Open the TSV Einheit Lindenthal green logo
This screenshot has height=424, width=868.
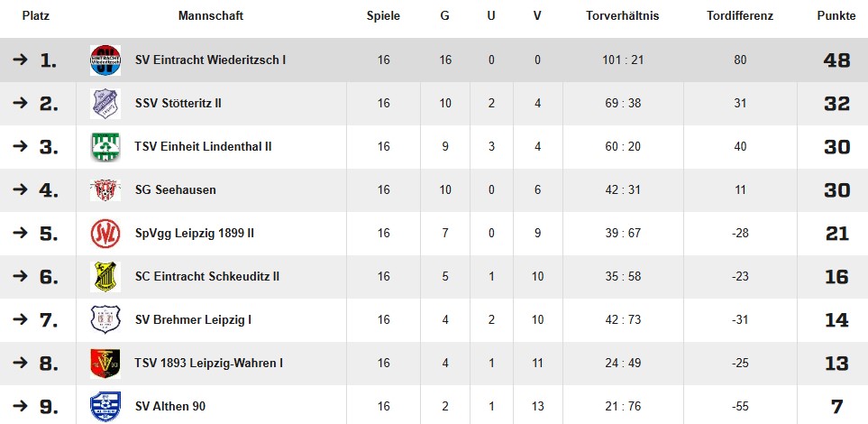[x=105, y=147]
